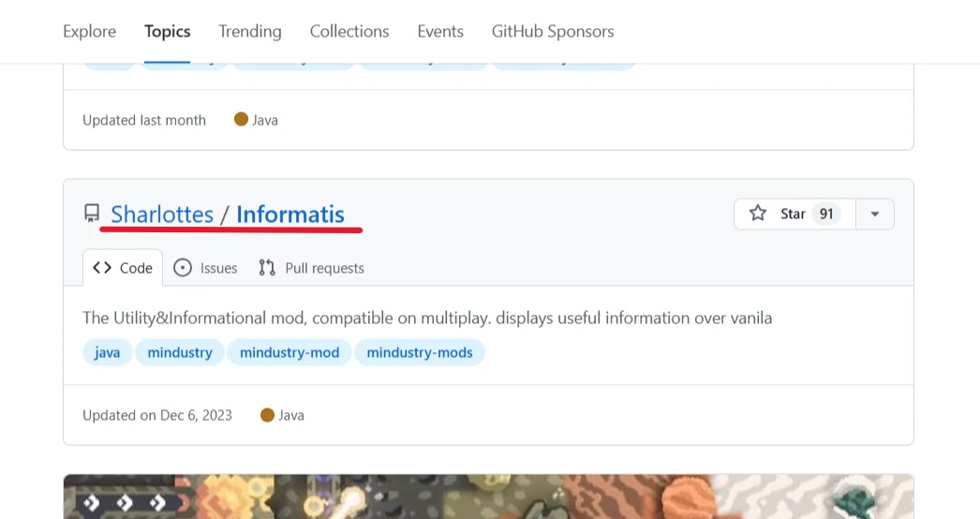Click the mindustry topic tag

pos(180,353)
